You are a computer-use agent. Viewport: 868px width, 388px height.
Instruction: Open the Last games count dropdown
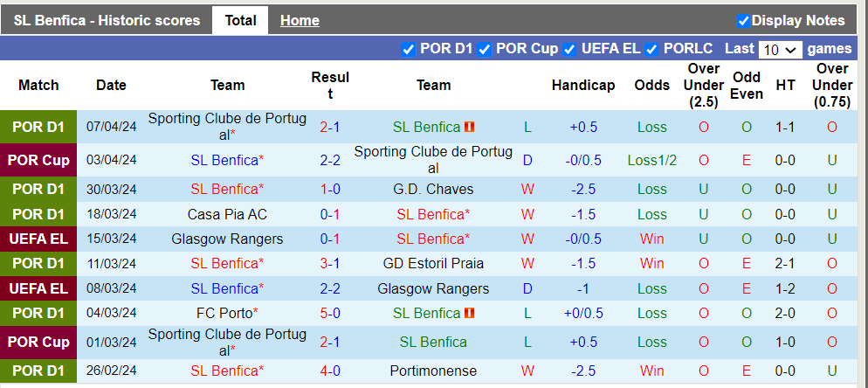(x=780, y=49)
